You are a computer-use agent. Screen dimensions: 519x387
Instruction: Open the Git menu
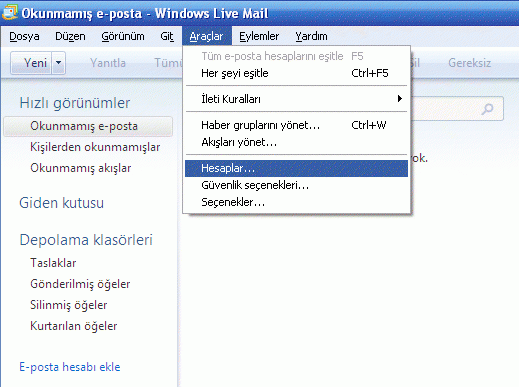click(x=167, y=36)
